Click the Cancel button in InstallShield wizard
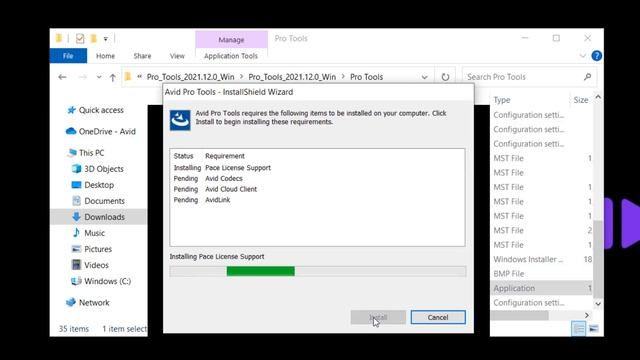 pos(438,317)
